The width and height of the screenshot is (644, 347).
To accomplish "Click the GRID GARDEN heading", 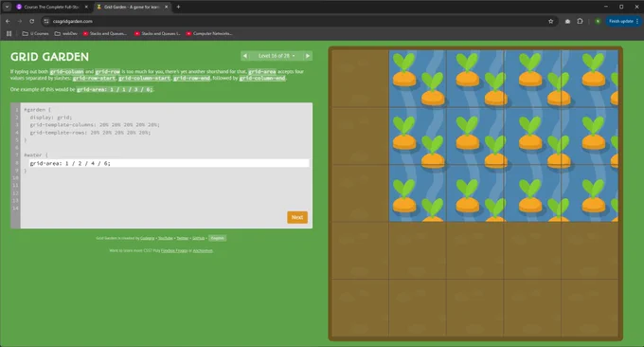I will (49, 57).
